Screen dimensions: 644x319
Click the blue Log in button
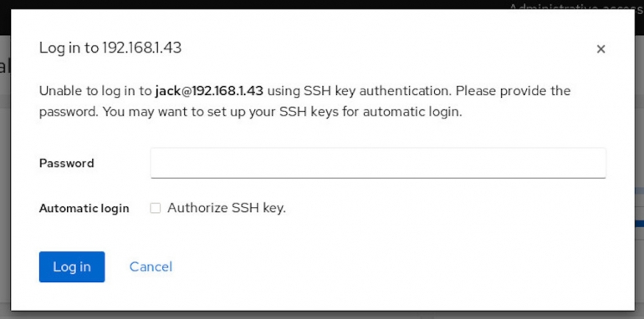pyautogui.click(x=72, y=267)
